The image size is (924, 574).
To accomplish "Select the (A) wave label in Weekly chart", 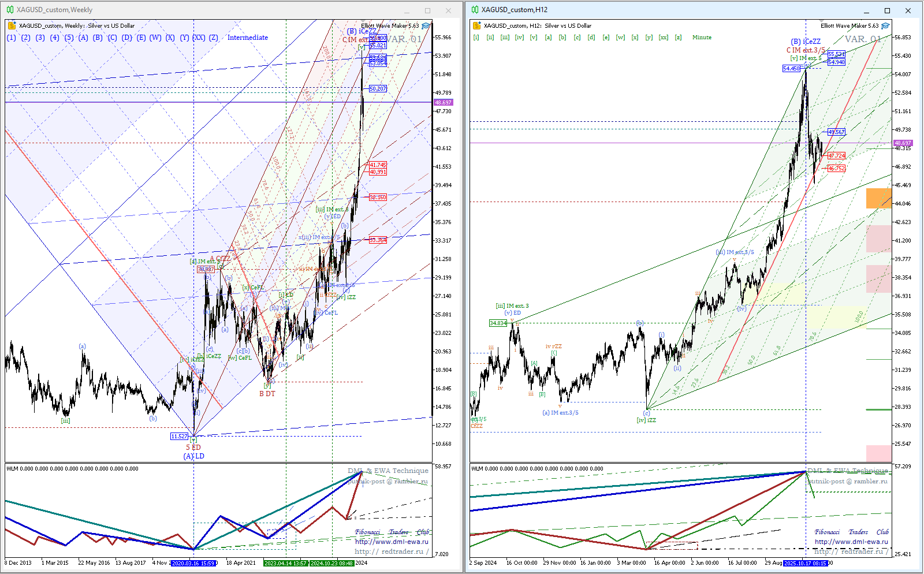I will (x=83, y=38).
